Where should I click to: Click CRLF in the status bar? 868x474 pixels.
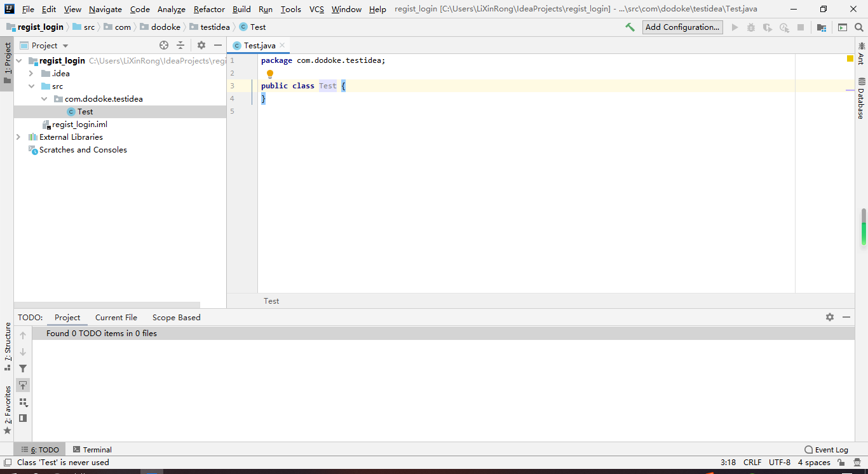point(752,462)
